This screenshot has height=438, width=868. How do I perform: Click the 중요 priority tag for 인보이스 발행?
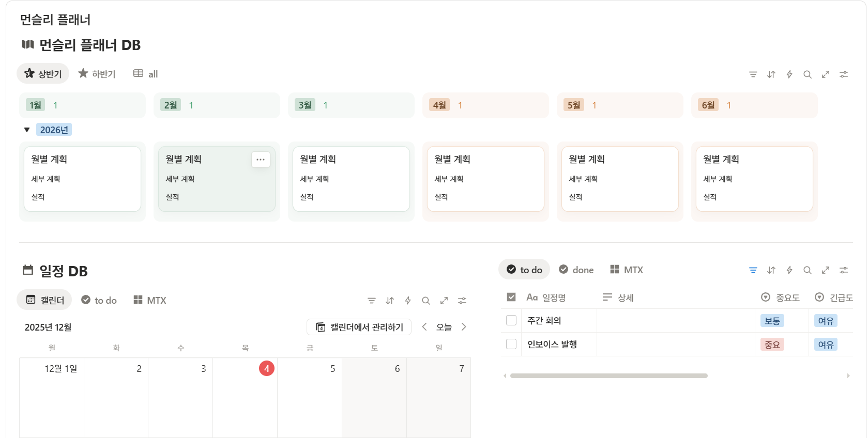coord(772,345)
